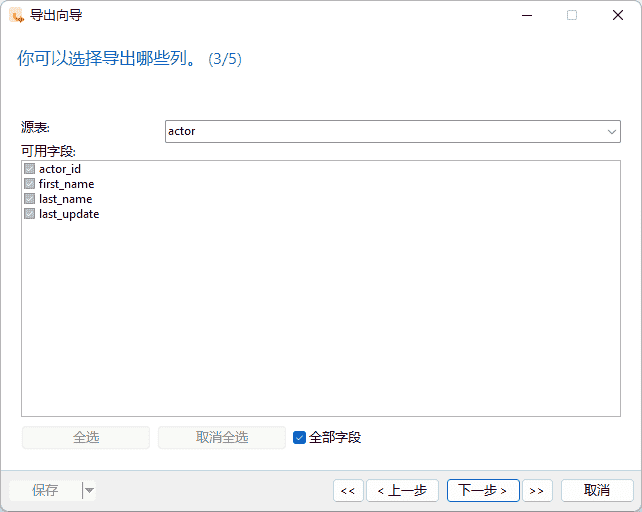This screenshot has height=512, width=642.
Task: Toggle the last_name field checkbox
Action: (29, 199)
